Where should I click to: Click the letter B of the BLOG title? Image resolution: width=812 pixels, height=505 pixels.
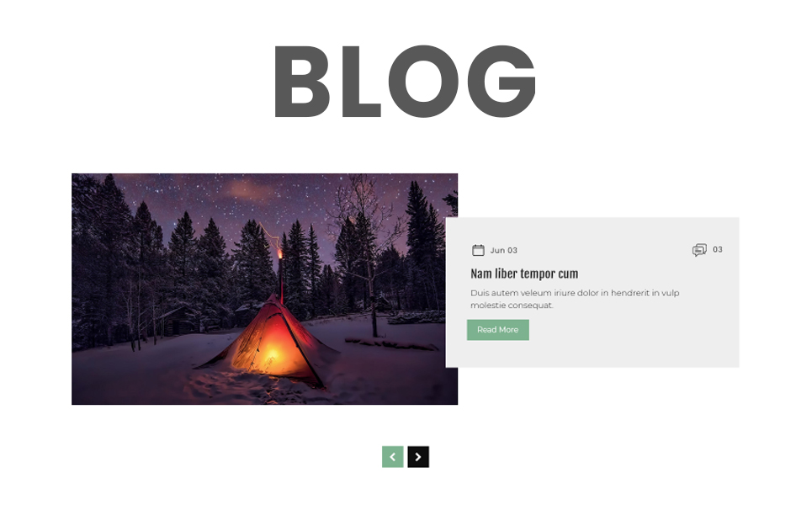(302, 82)
